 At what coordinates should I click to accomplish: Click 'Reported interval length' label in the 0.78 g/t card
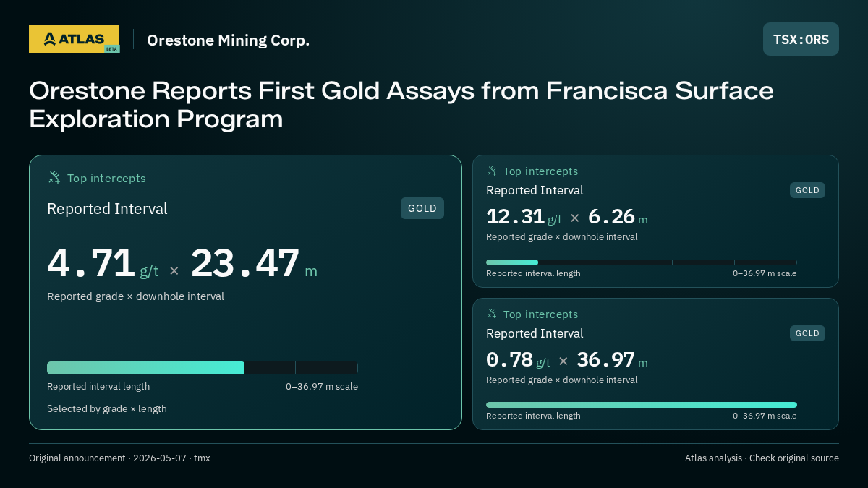pyautogui.click(x=533, y=416)
